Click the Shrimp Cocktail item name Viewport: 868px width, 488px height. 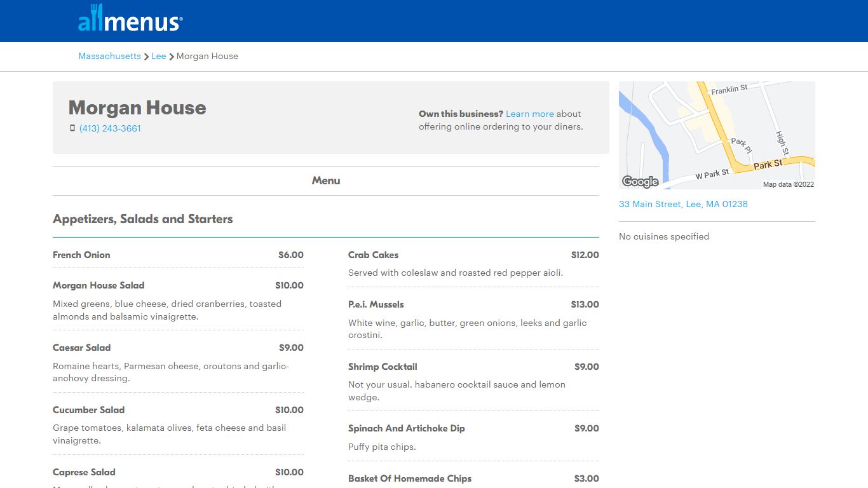383,367
